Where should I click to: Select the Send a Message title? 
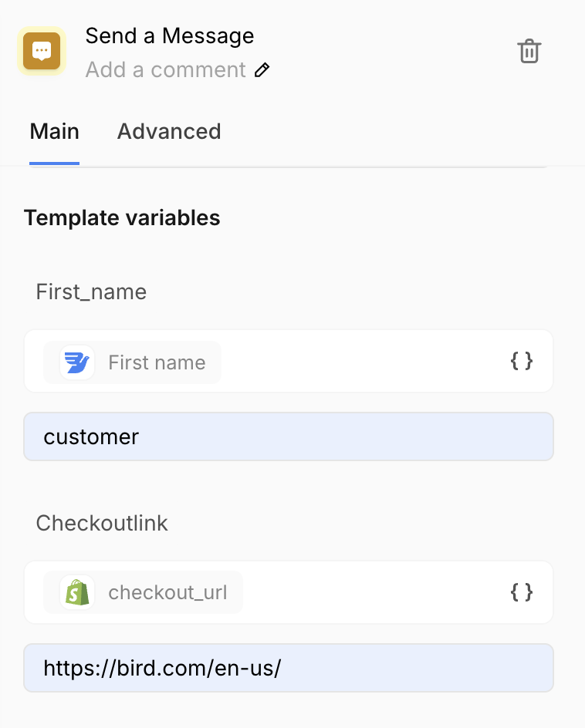coord(169,35)
